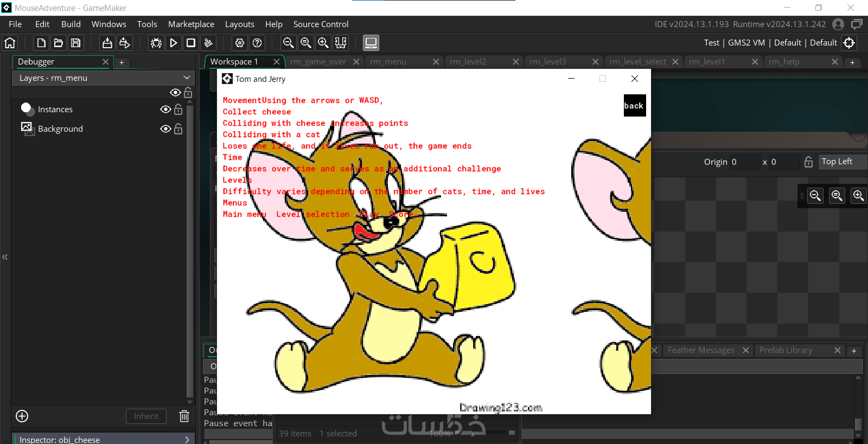Toggle visibility of all layers with top eye
Screen dimensions: 868x444
[x=175, y=93]
